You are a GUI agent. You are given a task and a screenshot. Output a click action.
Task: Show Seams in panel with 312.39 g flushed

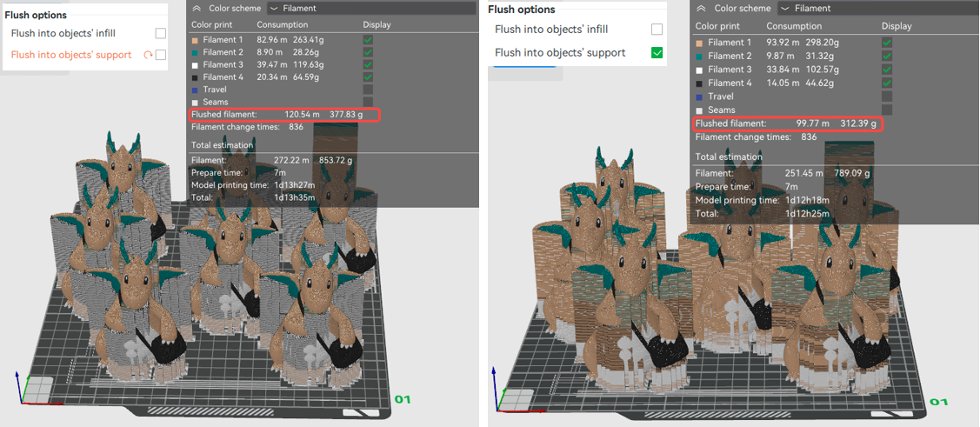(x=887, y=110)
